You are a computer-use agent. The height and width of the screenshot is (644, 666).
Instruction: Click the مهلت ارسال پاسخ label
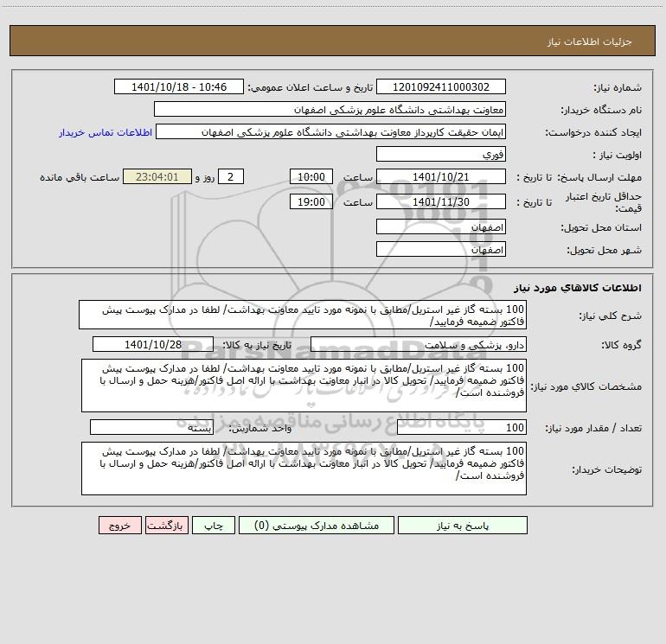point(599,177)
